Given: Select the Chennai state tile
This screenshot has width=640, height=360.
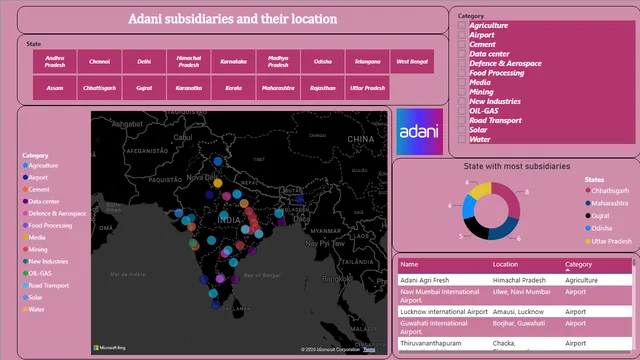Looking at the screenshot, I should [99, 62].
